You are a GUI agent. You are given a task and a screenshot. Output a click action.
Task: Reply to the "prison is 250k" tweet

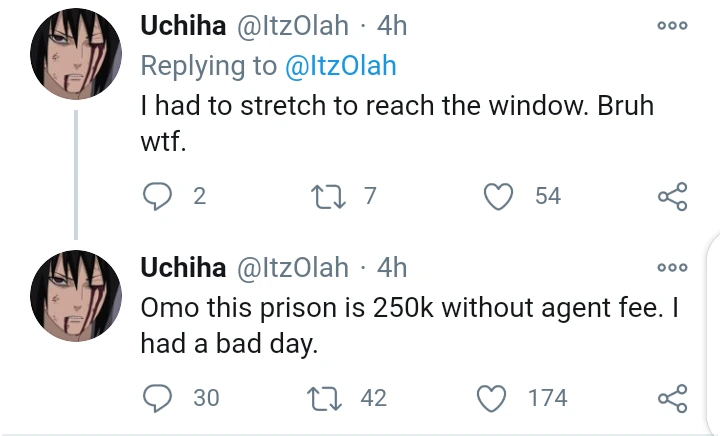tap(157, 398)
